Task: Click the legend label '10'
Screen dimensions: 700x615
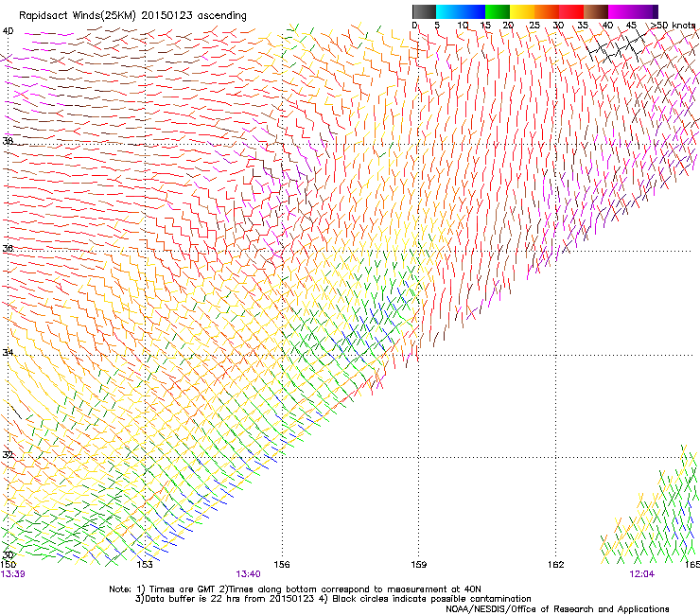Action: (463, 26)
